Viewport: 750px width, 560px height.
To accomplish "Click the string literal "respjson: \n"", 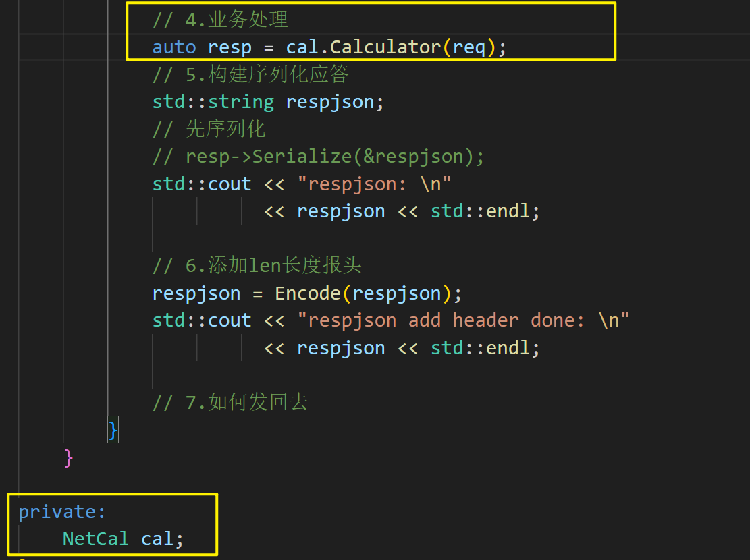I will pyautogui.click(x=374, y=184).
